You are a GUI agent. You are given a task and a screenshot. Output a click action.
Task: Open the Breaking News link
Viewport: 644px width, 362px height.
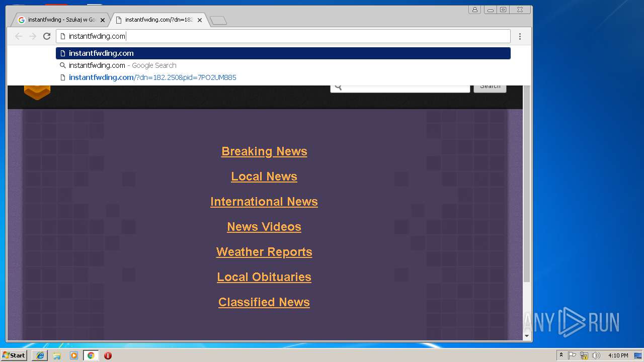click(264, 151)
